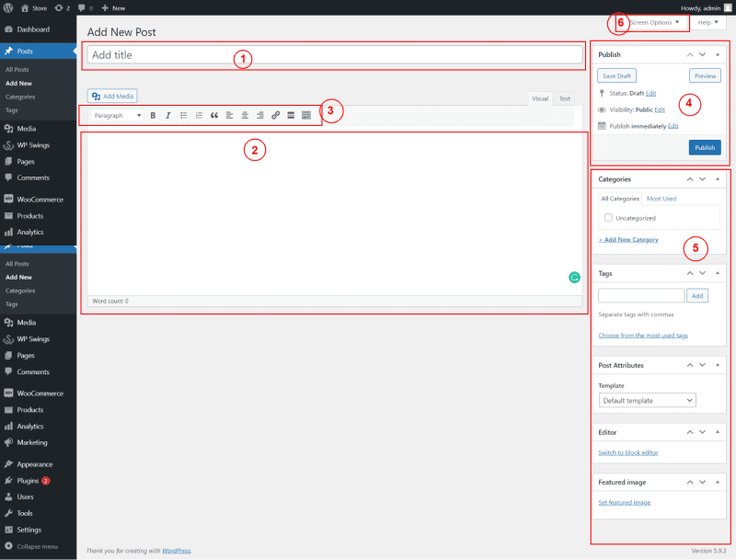Collapse the Publish panel

click(716, 54)
